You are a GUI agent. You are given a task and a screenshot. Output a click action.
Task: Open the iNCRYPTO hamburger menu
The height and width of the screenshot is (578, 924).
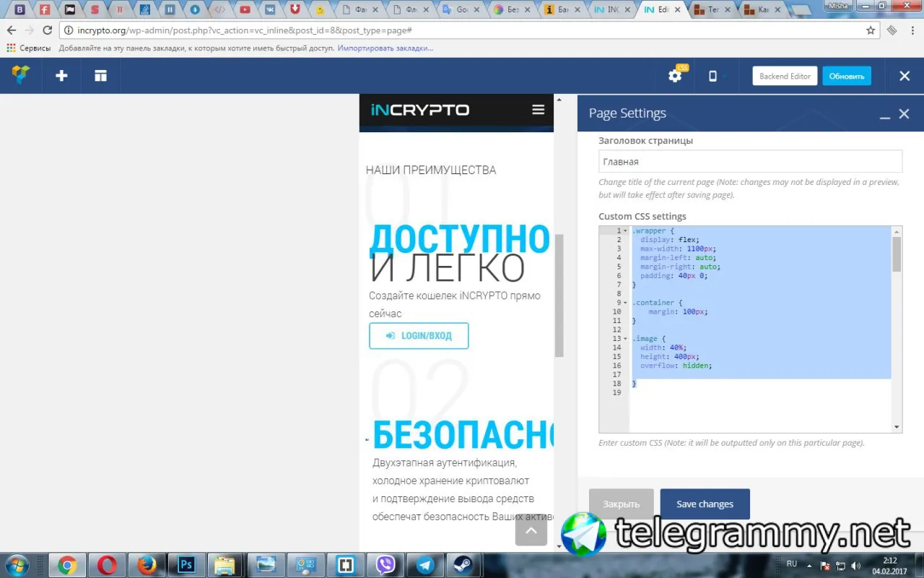(538, 110)
